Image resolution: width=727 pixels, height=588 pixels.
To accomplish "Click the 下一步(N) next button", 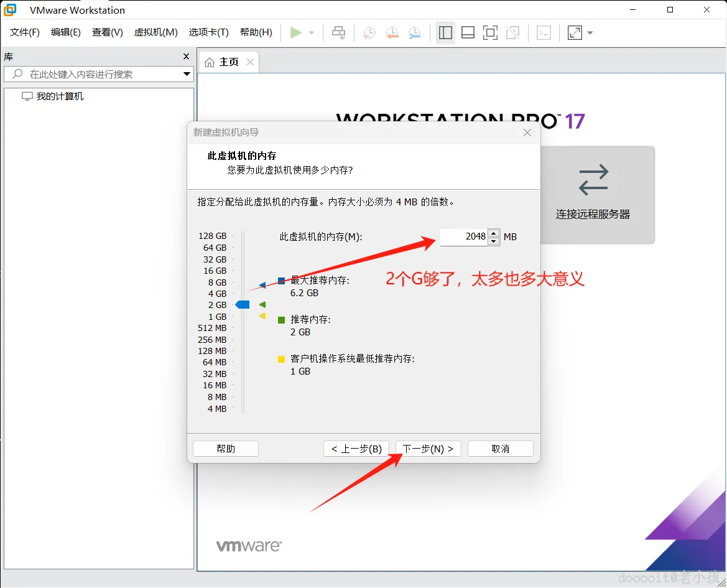I will (x=428, y=449).
